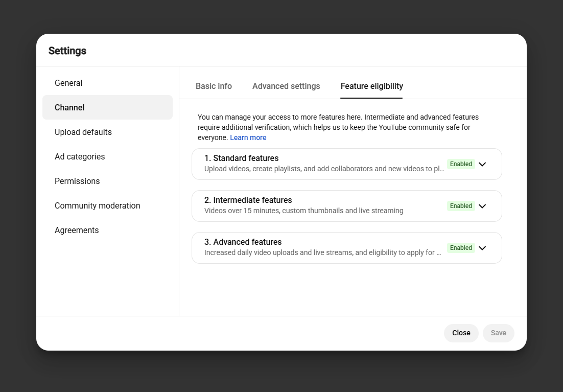
Task: Click the Learn more link
Action: (248, 137)
